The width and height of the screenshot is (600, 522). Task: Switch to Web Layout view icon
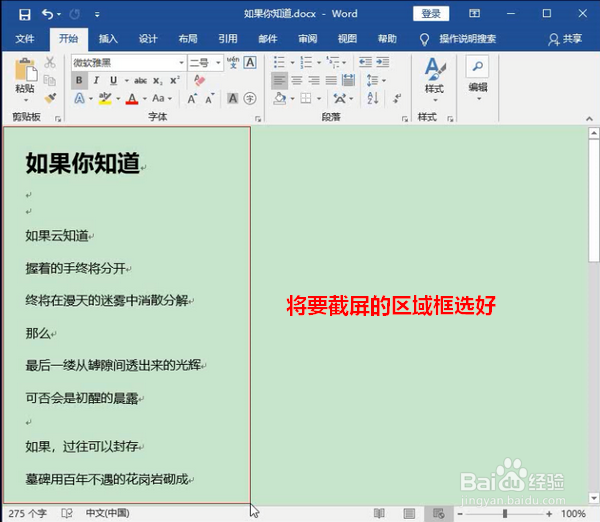click(x=439, y=513)
